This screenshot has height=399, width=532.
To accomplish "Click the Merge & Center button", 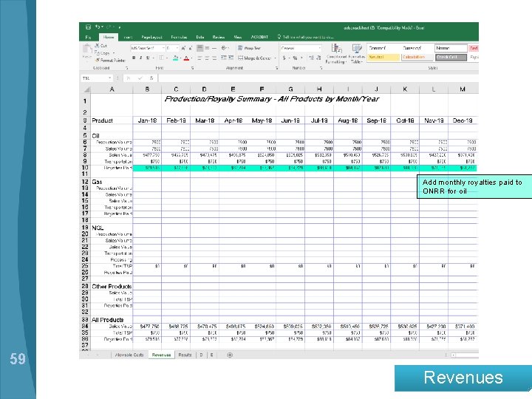I will tap(254, 58).
